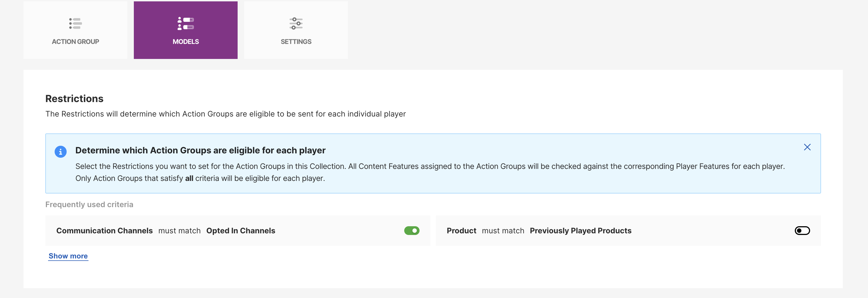Click the Settings sliders icon
Image resolution: width=868 pixels, height=298 pixels.
[x=296, y=23]
